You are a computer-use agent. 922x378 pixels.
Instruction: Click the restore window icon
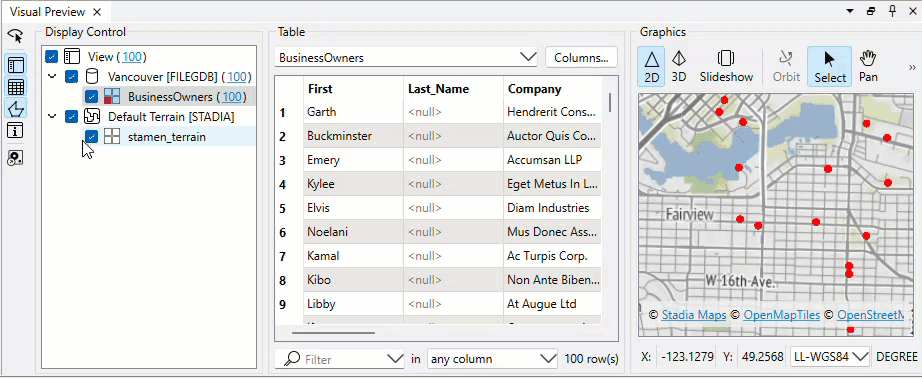tap(871, 11)
